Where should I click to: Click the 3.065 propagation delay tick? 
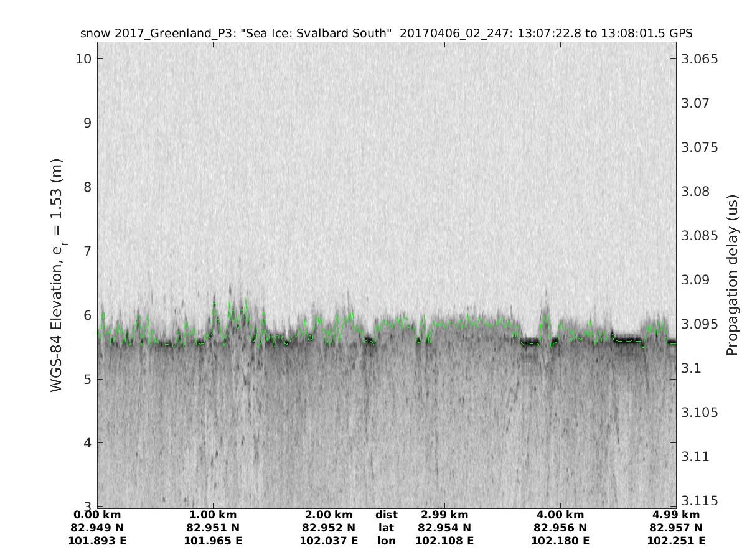[700, 59]
